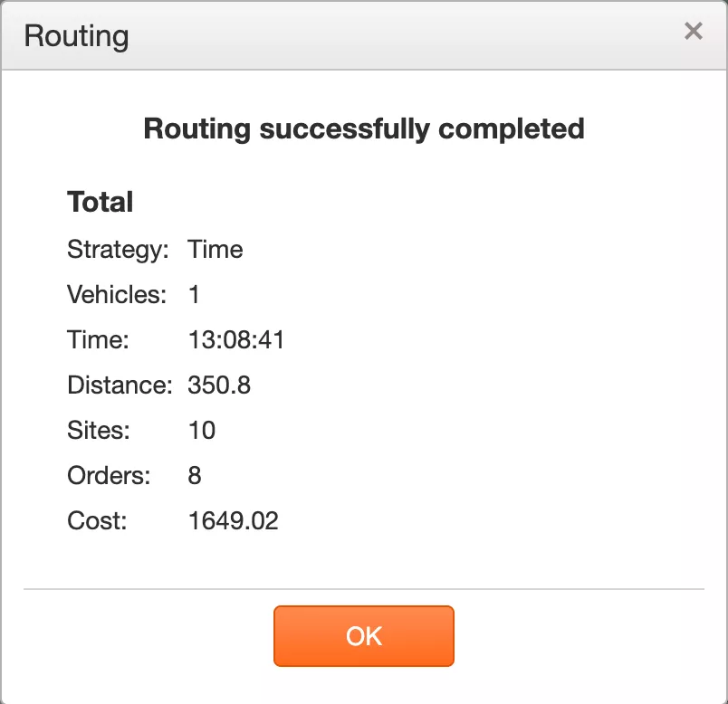Screen dimensions: 728x704
Task: Click the duration value 13:08:41
Action: (236, 339)
